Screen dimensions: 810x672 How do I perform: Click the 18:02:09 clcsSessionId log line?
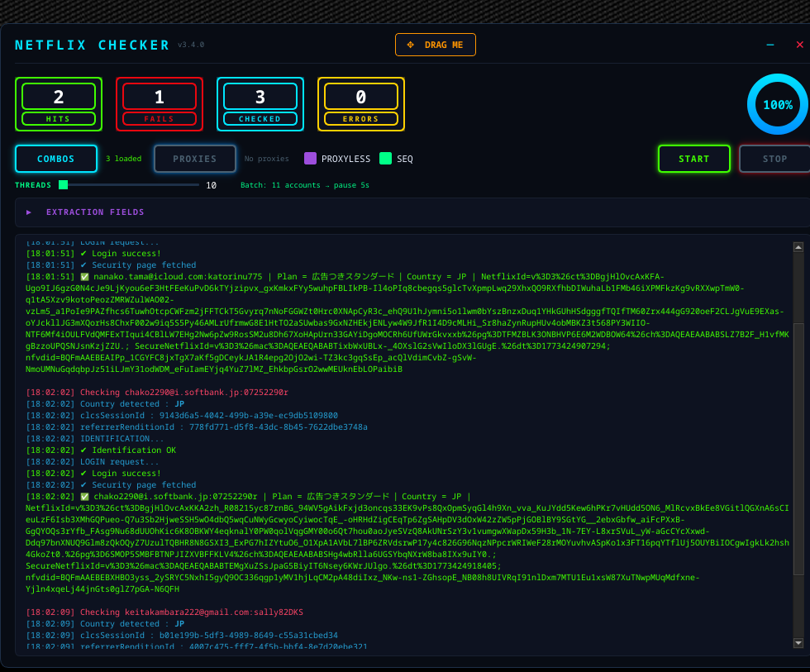coord(182,636)
